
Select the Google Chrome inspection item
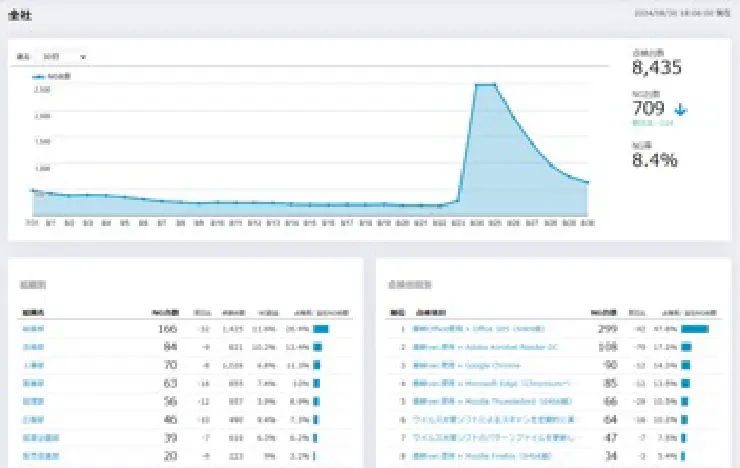point(451,365)
